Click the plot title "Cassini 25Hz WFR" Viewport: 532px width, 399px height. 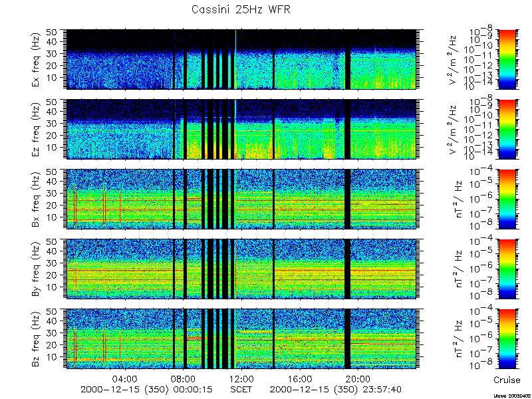point(241,9)
